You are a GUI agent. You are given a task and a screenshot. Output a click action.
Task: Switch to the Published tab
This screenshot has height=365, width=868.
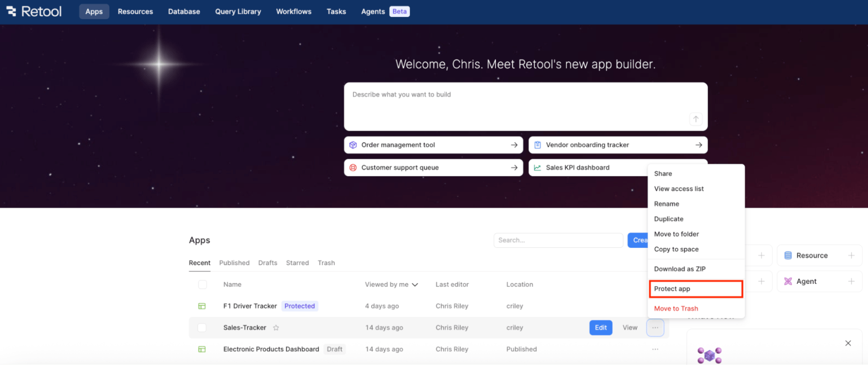(234, 263)
